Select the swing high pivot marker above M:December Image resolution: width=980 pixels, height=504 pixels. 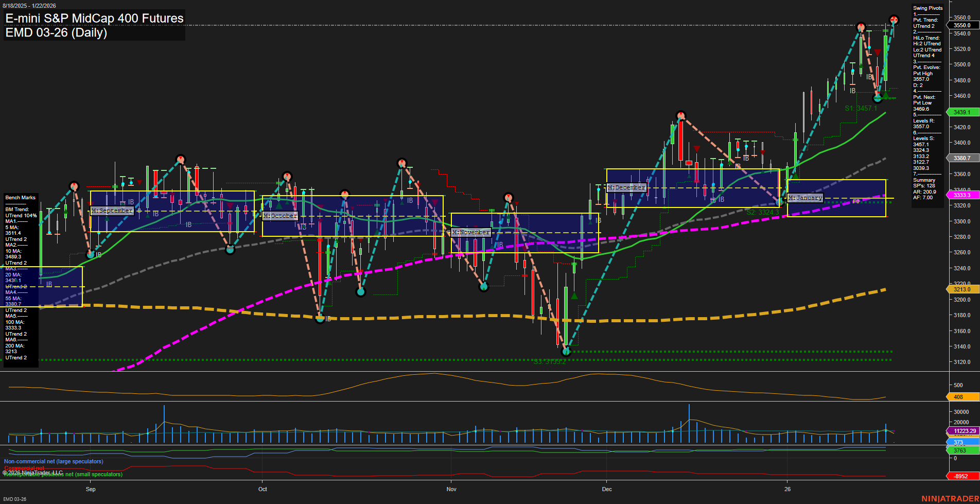tap(680, 114)
